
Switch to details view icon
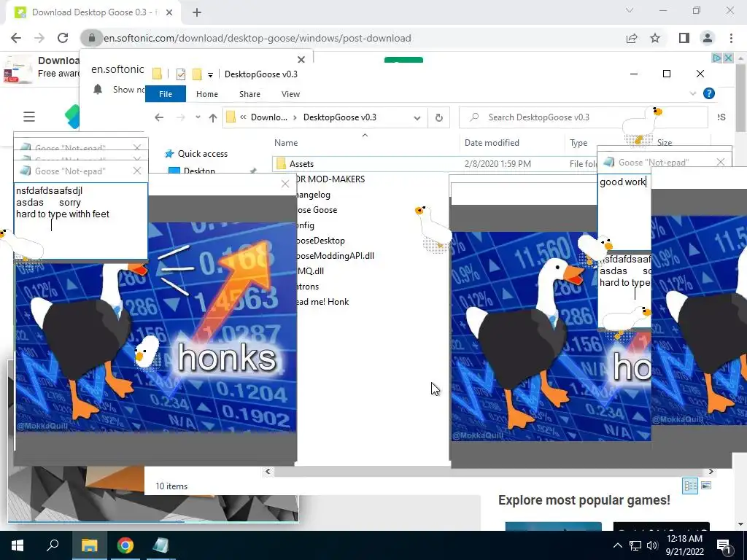click(690, 486)
